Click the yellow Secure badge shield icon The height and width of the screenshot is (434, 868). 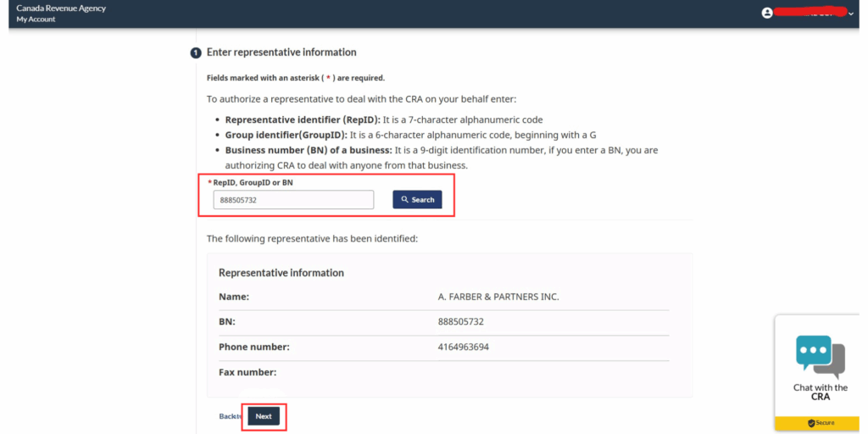811,423
